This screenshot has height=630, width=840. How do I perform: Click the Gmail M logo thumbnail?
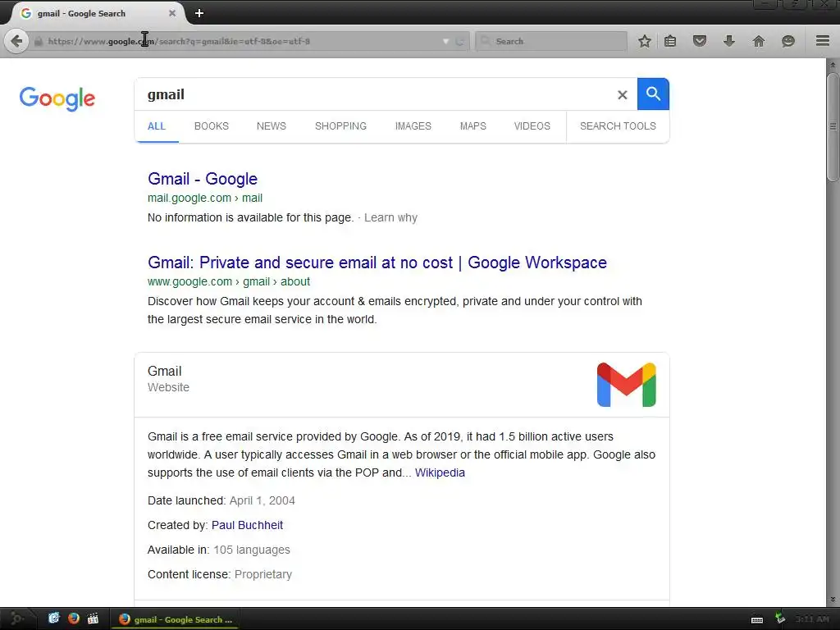tap(626, 385)
